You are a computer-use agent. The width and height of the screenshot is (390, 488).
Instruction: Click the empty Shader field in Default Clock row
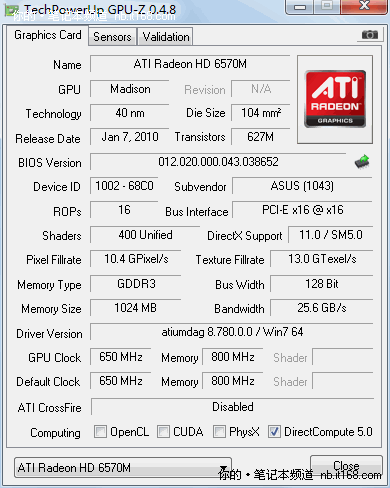coord(343,381)
